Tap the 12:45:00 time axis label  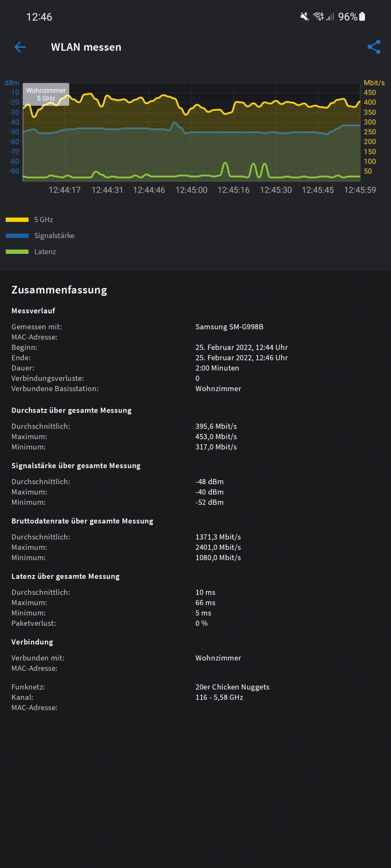(x=191, y=190)
